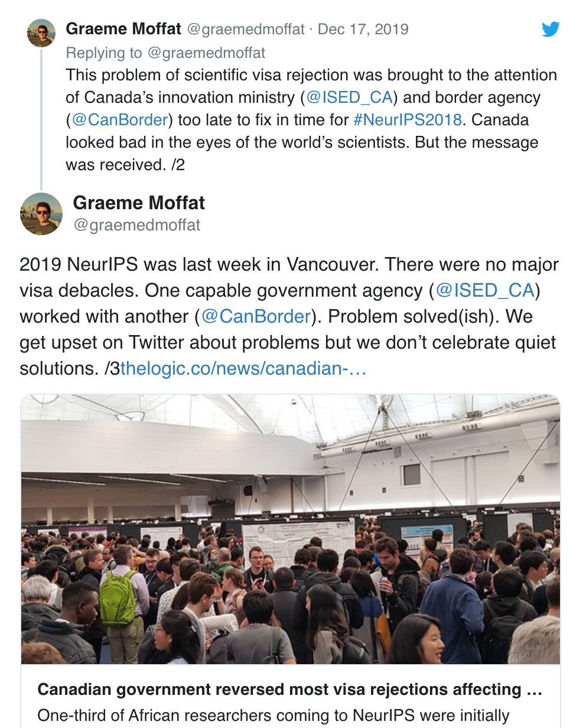Open @ISED_CA mention after 'capable government agency'
The width and height of the screenshot is (573, 728).
[485, 291]
